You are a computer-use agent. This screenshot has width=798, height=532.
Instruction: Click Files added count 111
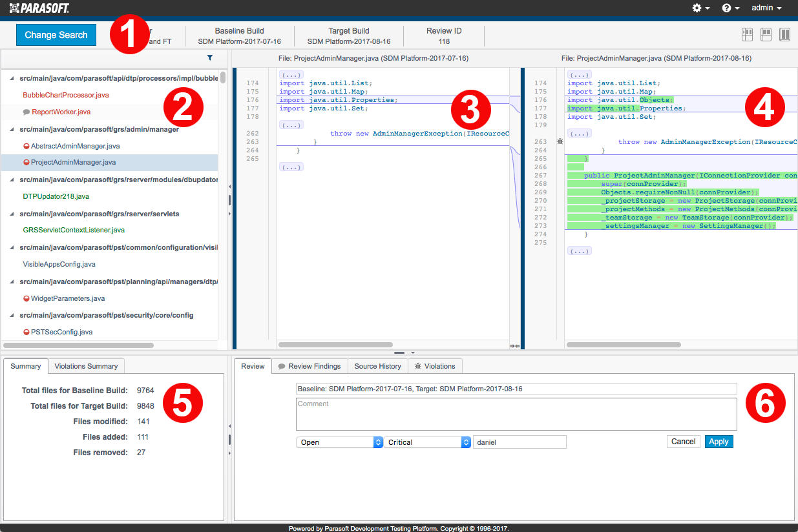[x=143, y=437]
